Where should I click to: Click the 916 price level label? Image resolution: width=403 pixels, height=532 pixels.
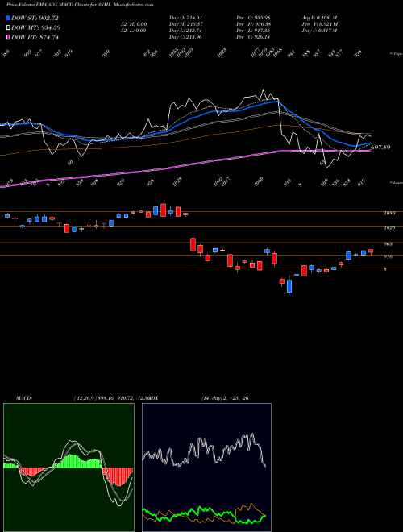click(x=388, y=257)
